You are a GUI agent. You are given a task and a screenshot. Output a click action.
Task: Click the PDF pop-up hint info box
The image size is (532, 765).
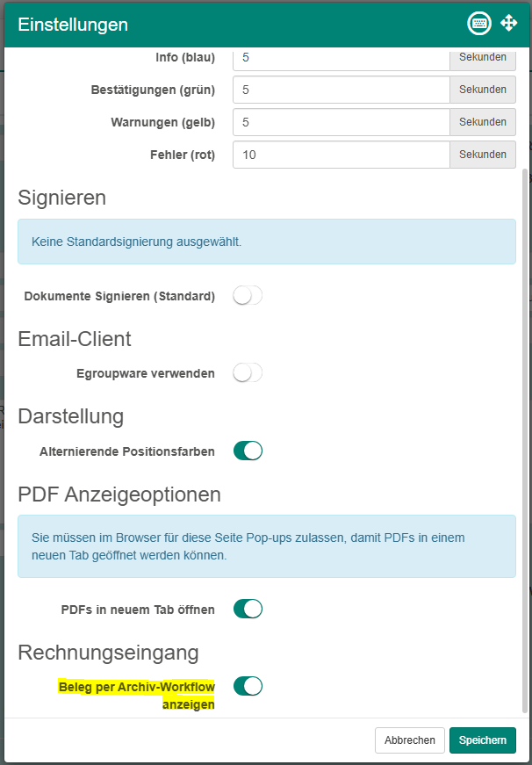click(x=267, y=546)
